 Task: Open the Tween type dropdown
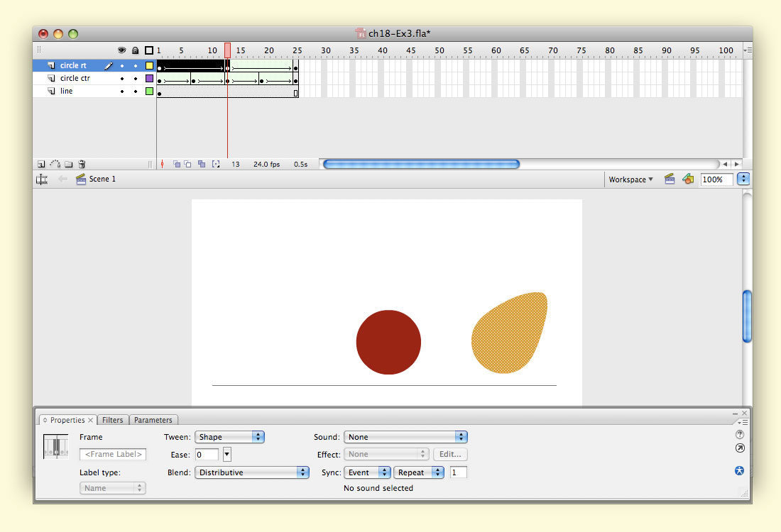coord(229,437)
